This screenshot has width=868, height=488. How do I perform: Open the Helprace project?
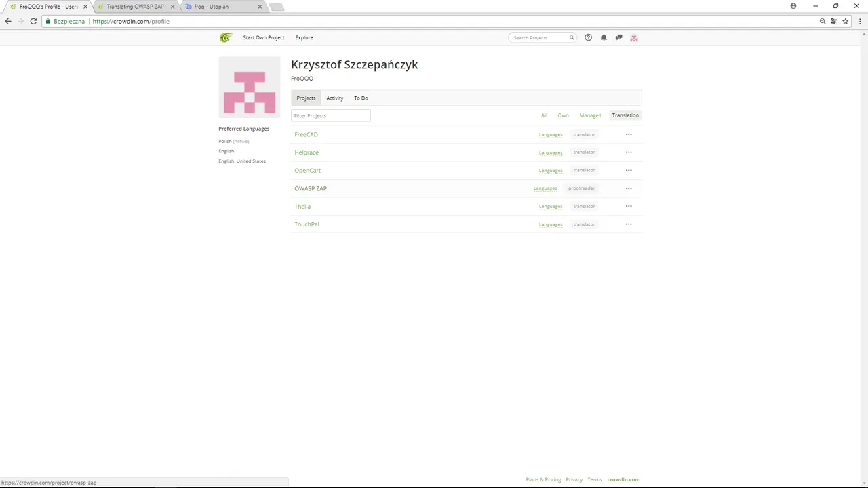307,152
